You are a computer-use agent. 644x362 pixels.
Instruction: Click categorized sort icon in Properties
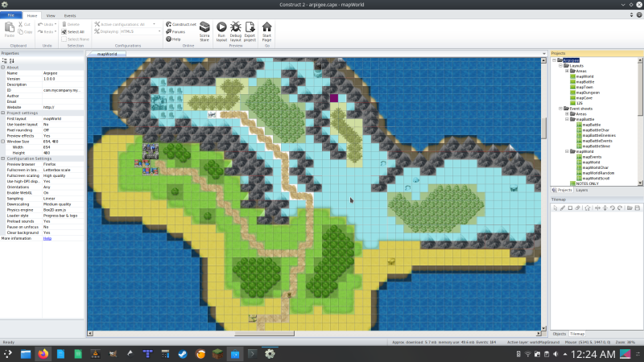click(x=5, y=60)
